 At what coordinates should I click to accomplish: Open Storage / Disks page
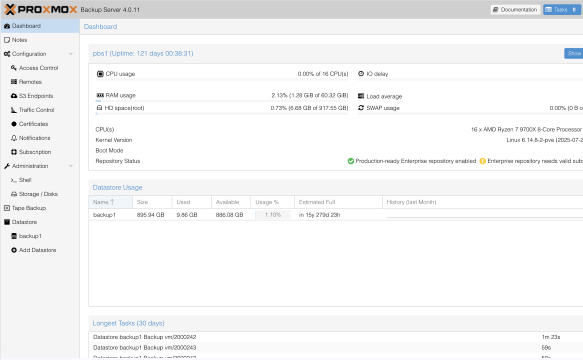(x=40, y=194)
